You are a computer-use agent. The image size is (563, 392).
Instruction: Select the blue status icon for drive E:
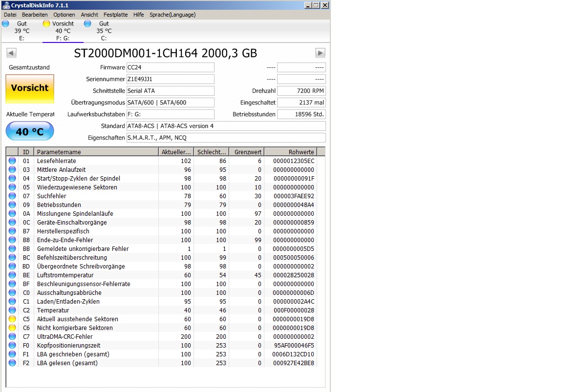[5, 23]
